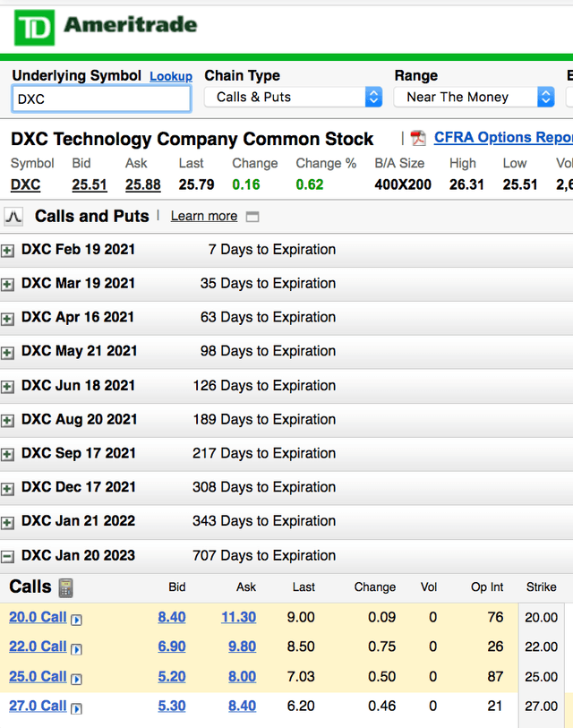Image resolution: width=573 pixels, height=728 pixels.
Task: Click the TD Ameritrade logo
Action: tap(106, 28)
